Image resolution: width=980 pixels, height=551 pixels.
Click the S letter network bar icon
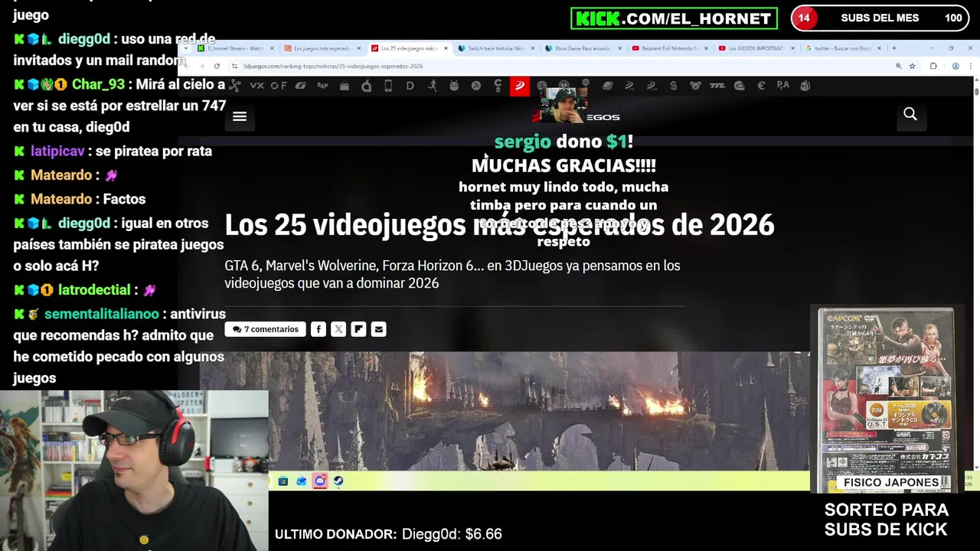tap(673, 86)
